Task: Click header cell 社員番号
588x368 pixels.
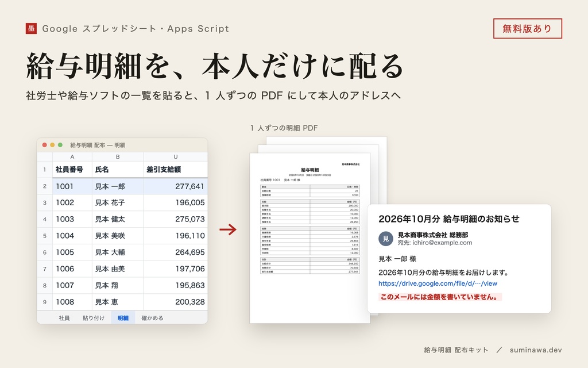Action: pyautogui.click(x=72, y=170)
